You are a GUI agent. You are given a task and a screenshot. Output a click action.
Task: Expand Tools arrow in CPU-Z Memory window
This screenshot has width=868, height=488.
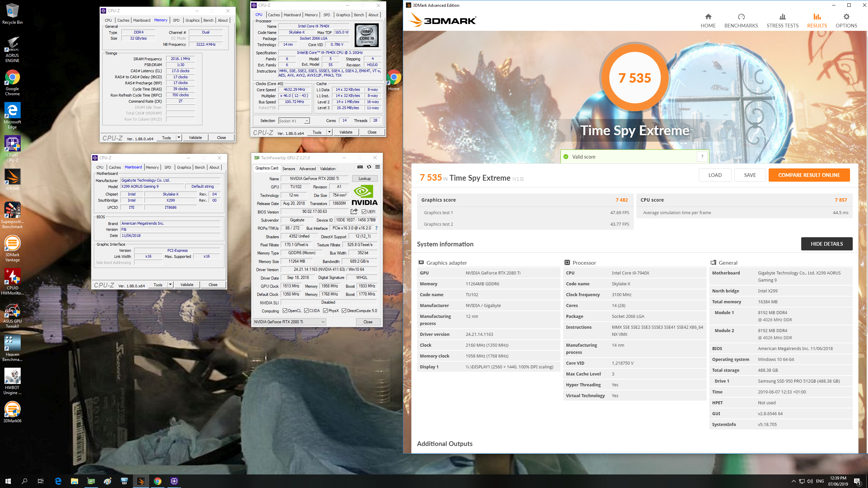click(179, 137)
